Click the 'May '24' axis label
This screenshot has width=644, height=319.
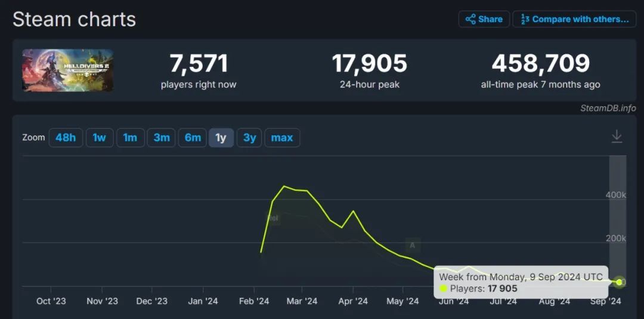pyautogui.click(x=402, y=301)
